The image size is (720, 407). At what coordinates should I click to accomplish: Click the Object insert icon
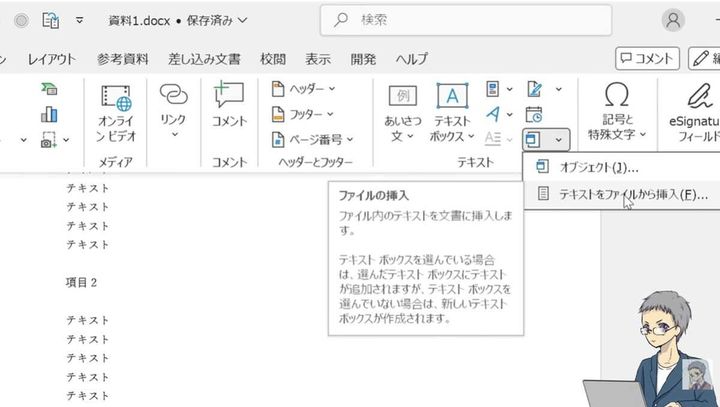coord(533,139)
